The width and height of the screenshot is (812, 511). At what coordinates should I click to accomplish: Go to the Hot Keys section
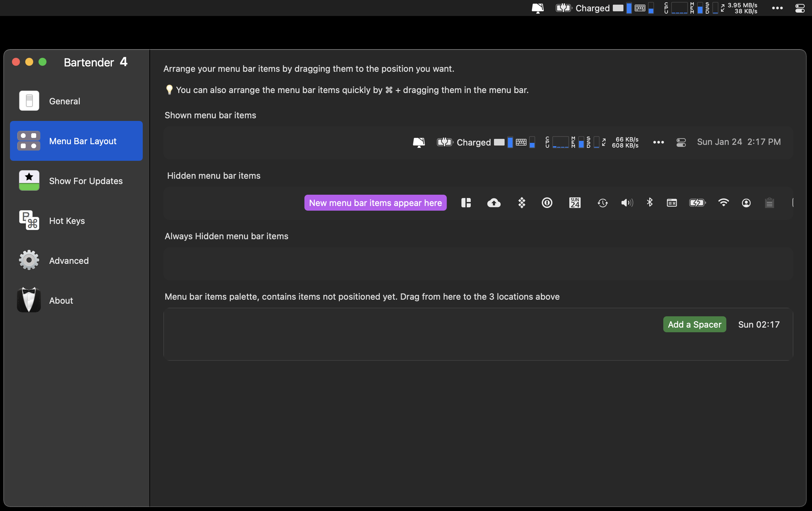click(76, 220)
